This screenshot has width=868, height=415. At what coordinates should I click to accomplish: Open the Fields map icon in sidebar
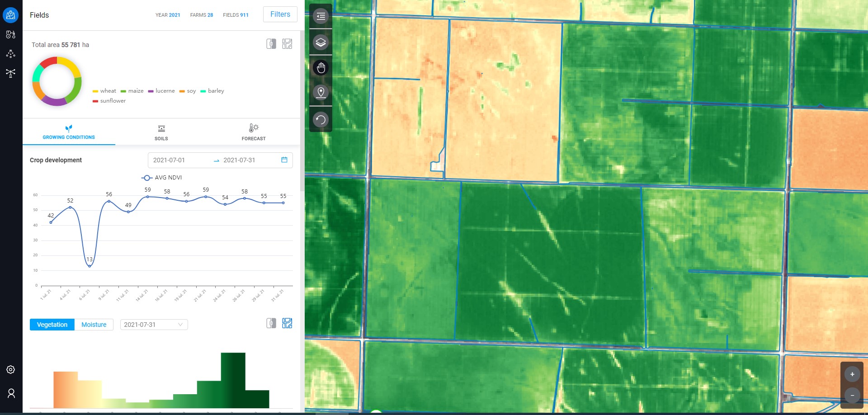pyautogui.click(x=11, y=15)
